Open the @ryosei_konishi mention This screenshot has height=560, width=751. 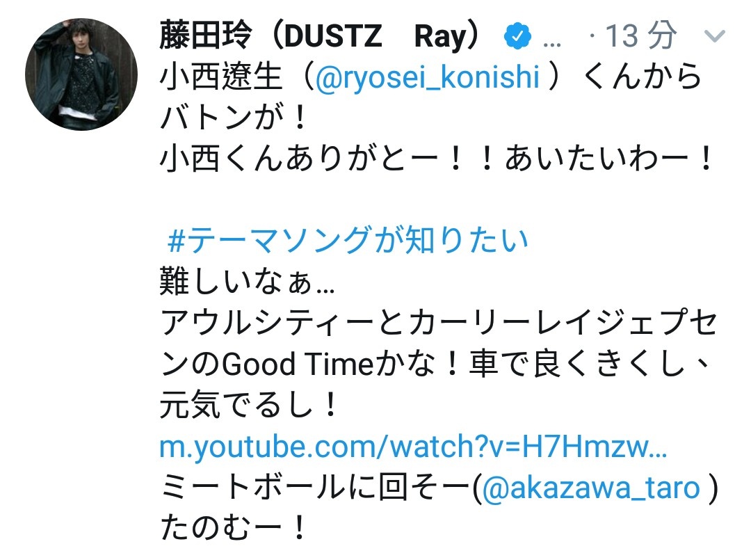pos(427,77)
